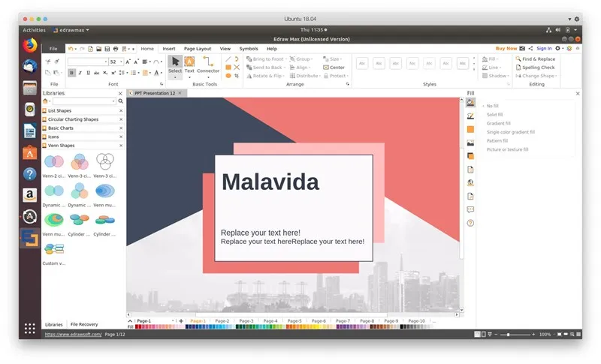This screenshot has height=364, width=601.
Task: Select the Connector tool in Basic Tools
Action: pos(208,64)
